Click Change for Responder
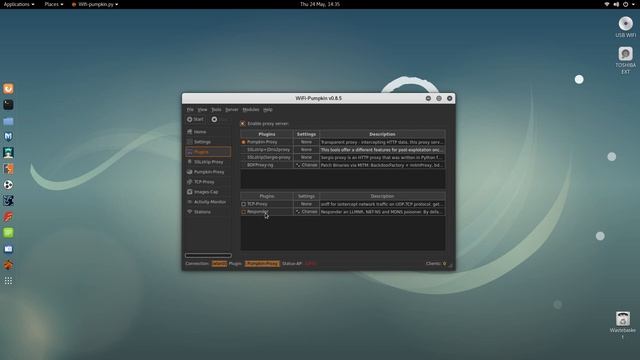 306,212
